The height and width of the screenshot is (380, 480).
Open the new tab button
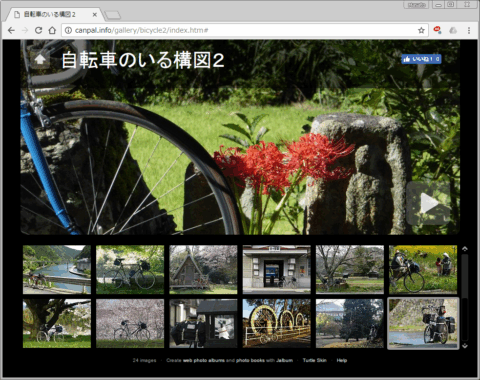coord(112,15)
